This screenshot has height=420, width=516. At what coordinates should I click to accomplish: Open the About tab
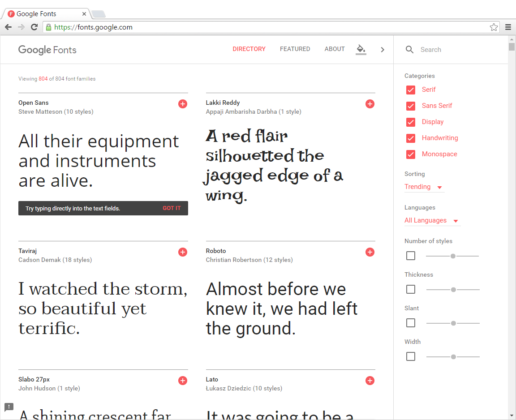pos(334,49)
